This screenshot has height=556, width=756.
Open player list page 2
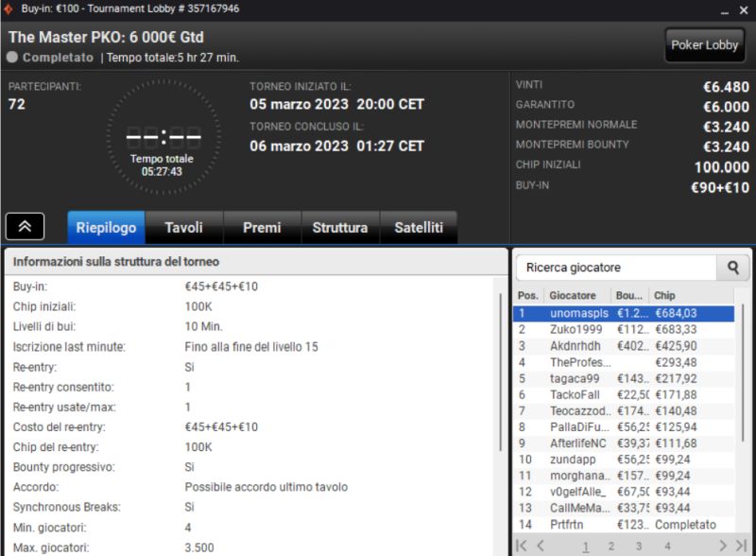[610, 547]
